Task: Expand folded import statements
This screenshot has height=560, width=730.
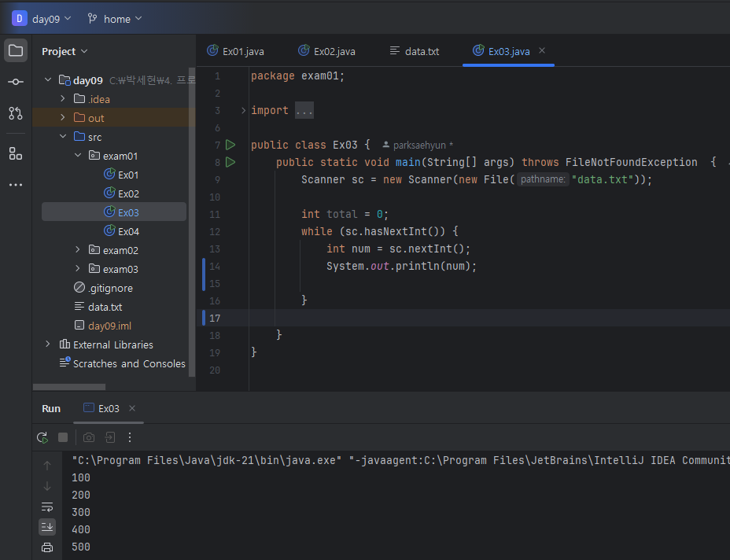Action: [243, 110]
